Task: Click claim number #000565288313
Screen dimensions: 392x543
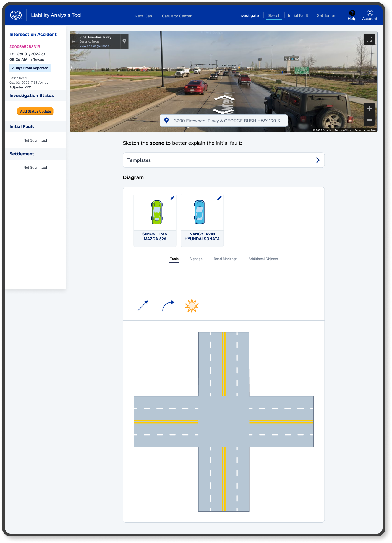Action: (x=25, y=47)
